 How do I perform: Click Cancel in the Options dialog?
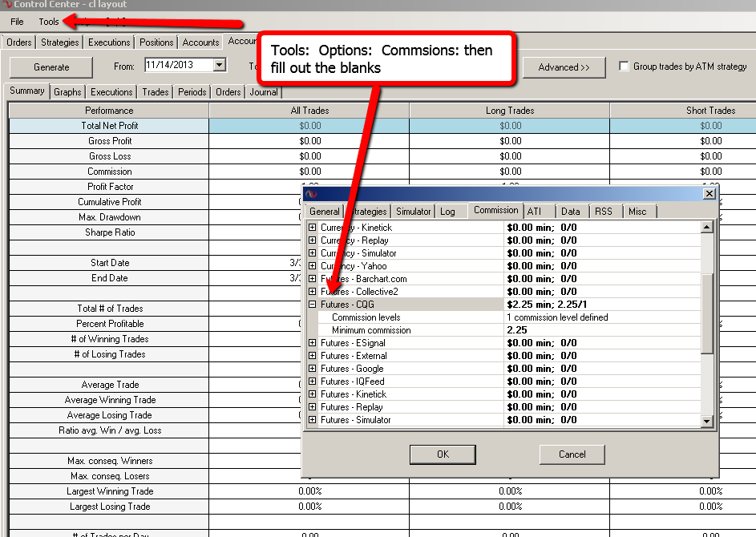pos(572,454)
